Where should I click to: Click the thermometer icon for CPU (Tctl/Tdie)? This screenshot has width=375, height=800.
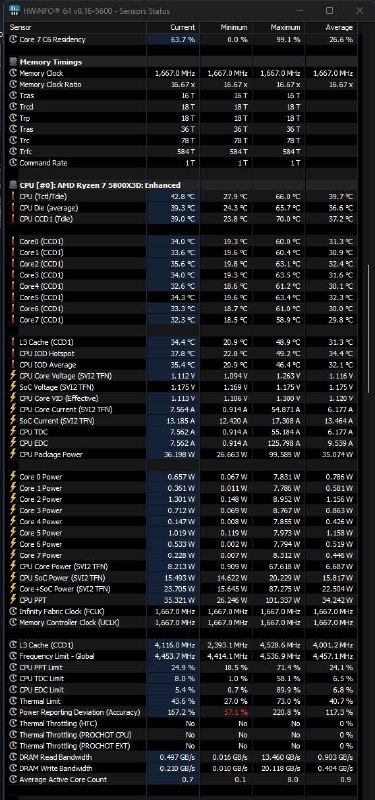click(x=13, y=196)
